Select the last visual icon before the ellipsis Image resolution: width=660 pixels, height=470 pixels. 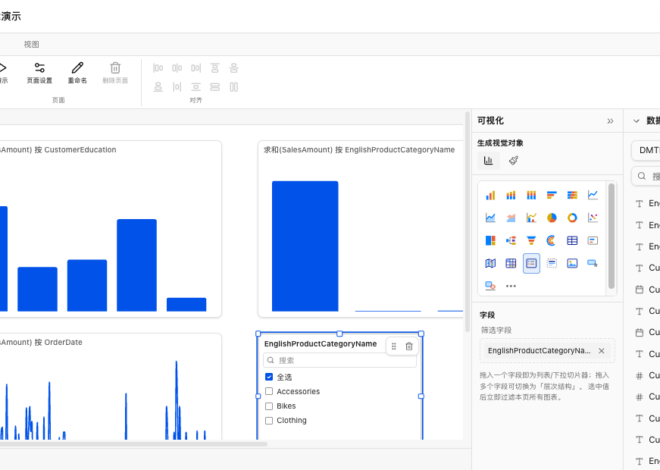coord(490,286)
